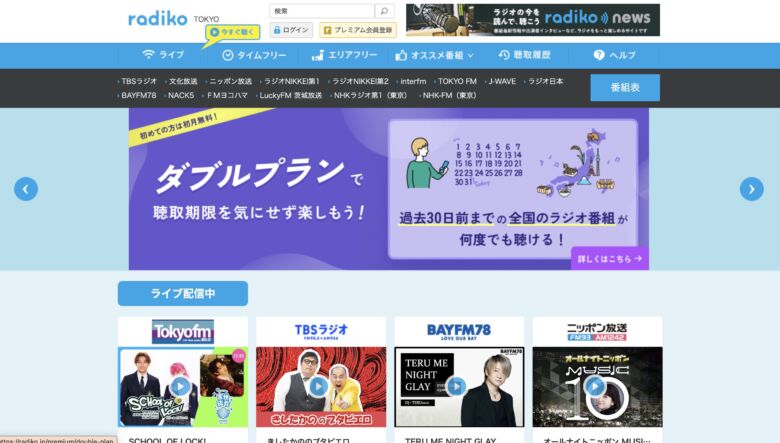Select ラジオ日本 station link
Viewport: 780px width, 443px height.
tap(546, 81)
